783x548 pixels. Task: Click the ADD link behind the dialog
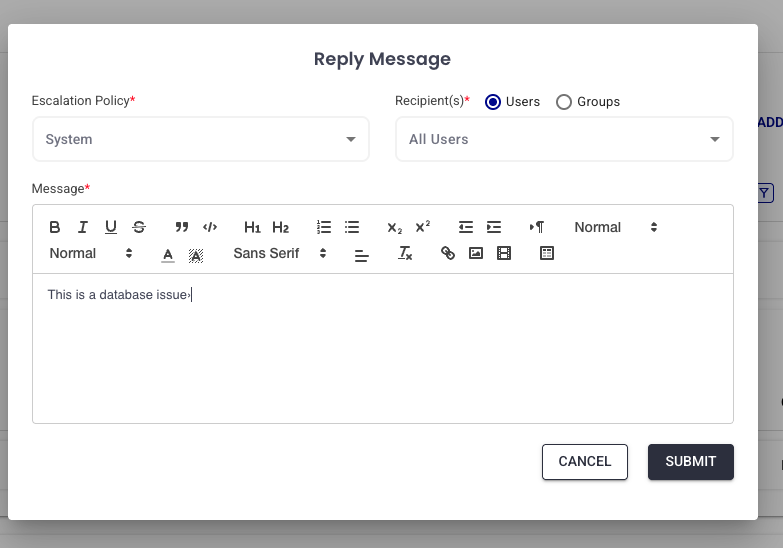tap(770, 122)
